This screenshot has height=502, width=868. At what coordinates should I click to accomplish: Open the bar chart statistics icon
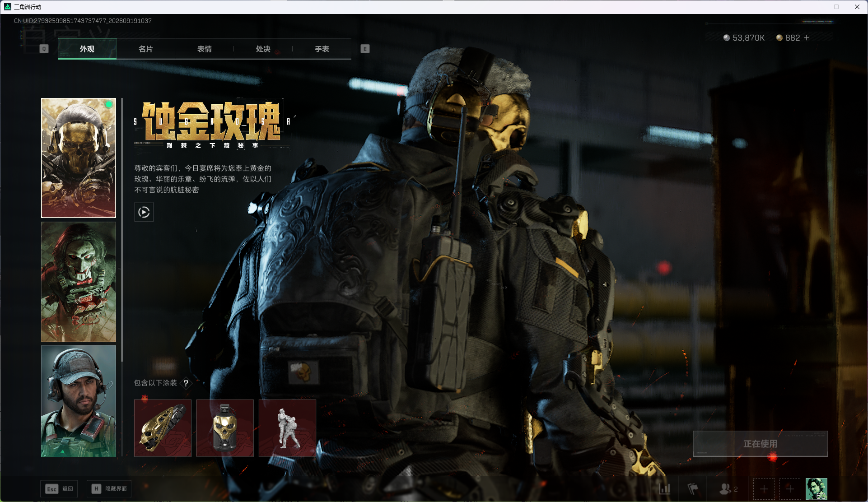coord(665,489)
